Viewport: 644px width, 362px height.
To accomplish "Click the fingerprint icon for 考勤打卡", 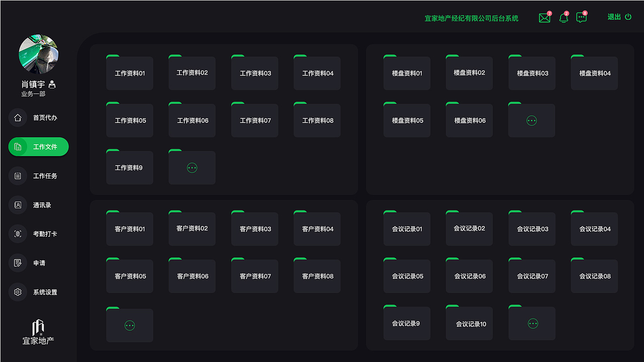I will [x=18, y=234].
